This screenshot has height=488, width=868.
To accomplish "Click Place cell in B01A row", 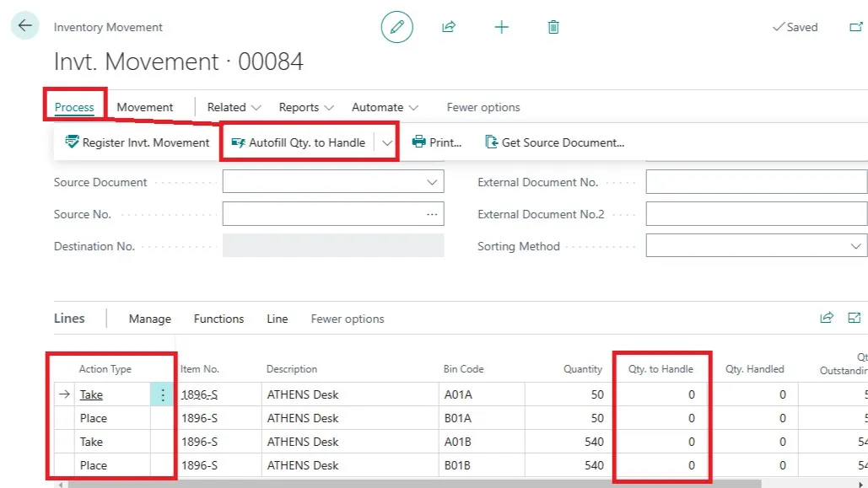I will click(x=112, y=418).
